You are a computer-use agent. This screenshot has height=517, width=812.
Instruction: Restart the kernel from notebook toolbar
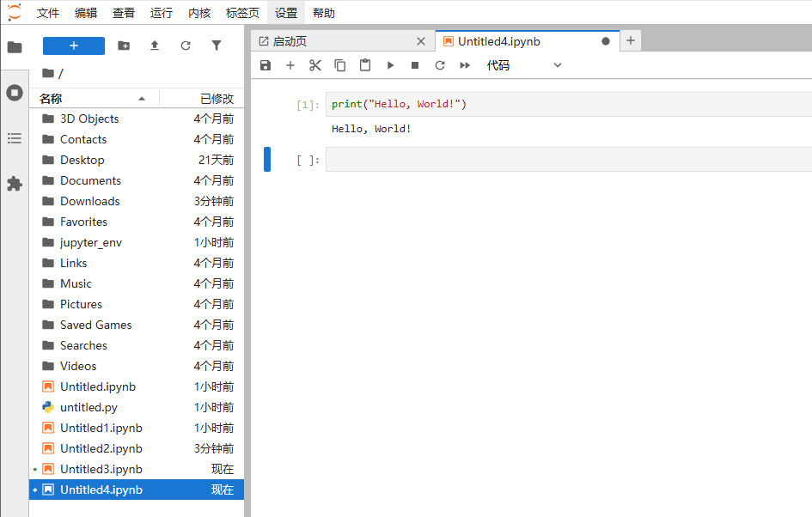pos(440,65)
